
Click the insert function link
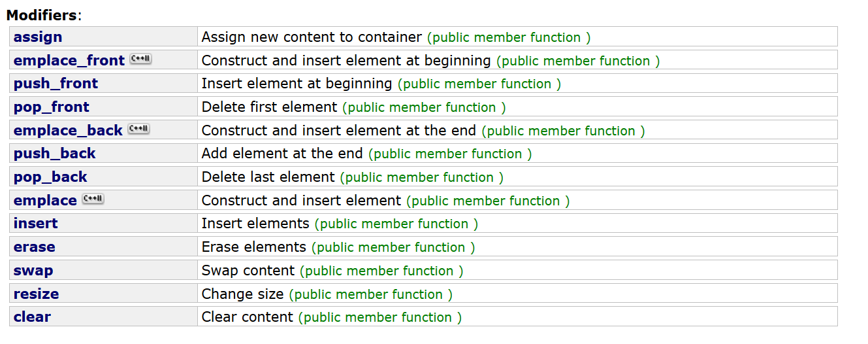coord(36,224)
